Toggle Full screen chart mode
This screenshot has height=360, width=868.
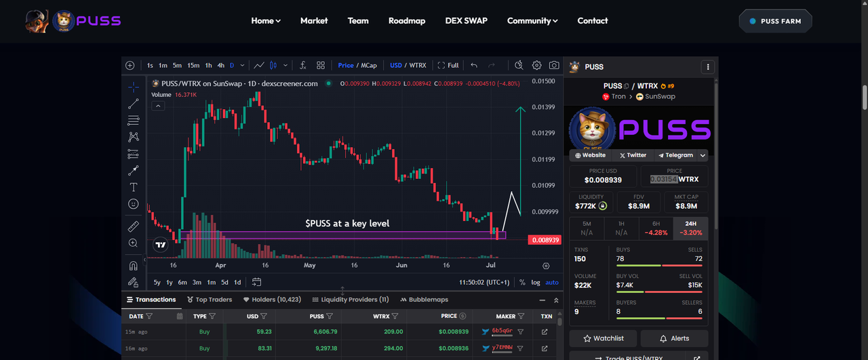click(448, 65)
